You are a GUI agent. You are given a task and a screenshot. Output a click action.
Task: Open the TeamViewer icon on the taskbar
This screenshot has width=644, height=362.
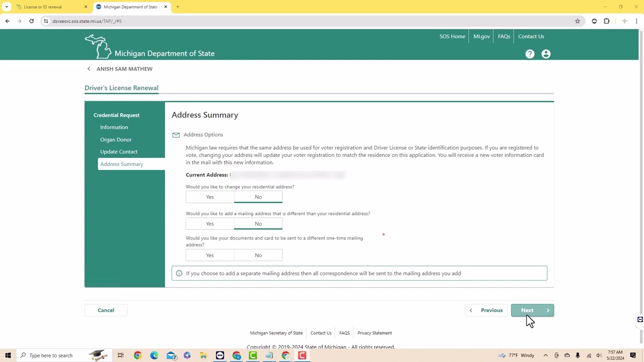[x=220, y=355]
